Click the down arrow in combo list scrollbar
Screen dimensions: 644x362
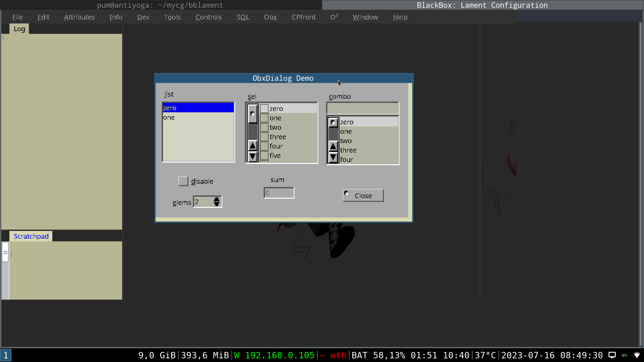pos(333,157)
